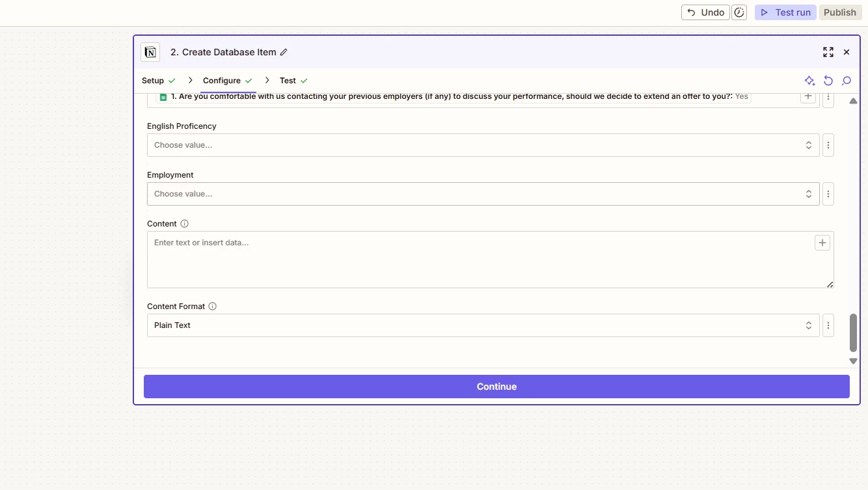The width and height of the screenshot is (868, 490).
Task: Open the Notion app icon
Action: coord(150,52)
